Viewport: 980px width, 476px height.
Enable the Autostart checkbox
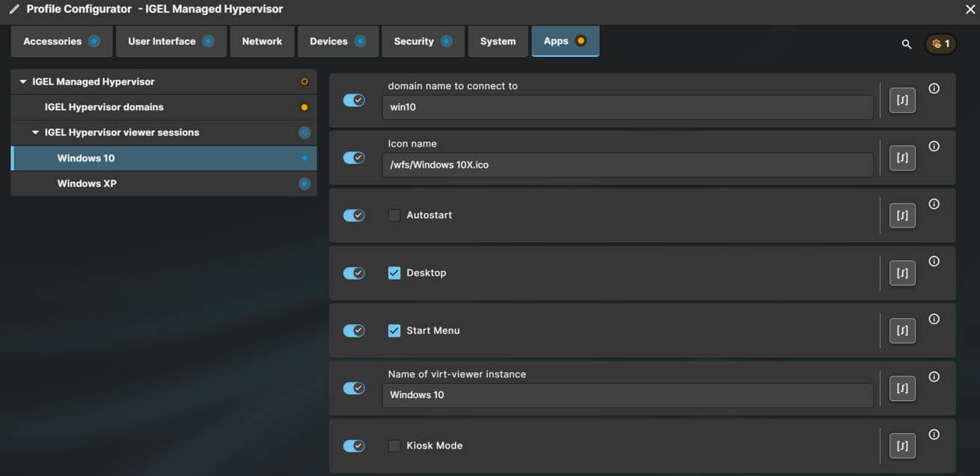tap(394, 216)
